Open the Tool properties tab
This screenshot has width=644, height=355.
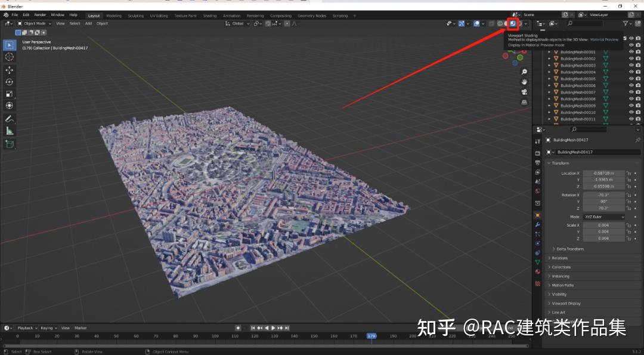(x=538, y=141)
